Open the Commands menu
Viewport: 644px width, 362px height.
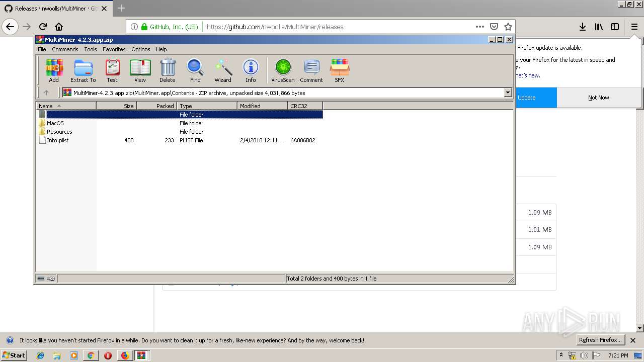coord(65,49)
